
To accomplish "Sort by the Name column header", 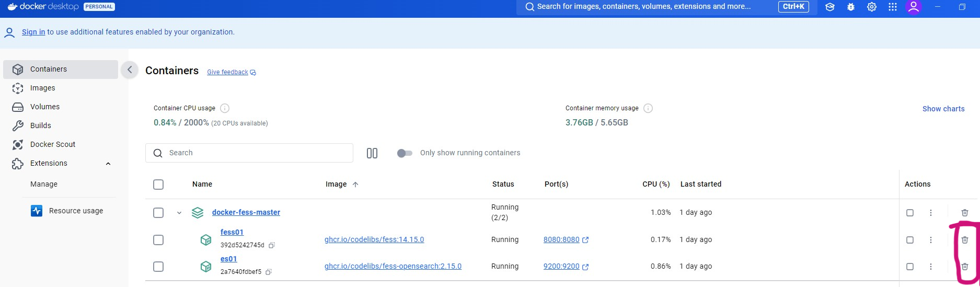I will pyautogui.click(x=202, y=184).
